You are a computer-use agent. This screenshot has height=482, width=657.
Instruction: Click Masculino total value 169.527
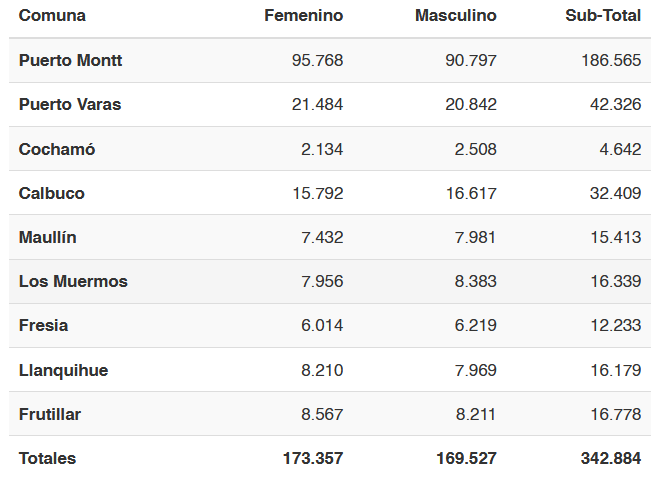466,459
